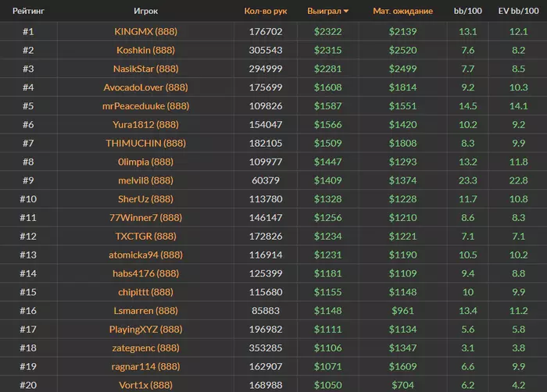Select winnings value $1409
Viewport: 547px width, 392px height.
[327, 180]
